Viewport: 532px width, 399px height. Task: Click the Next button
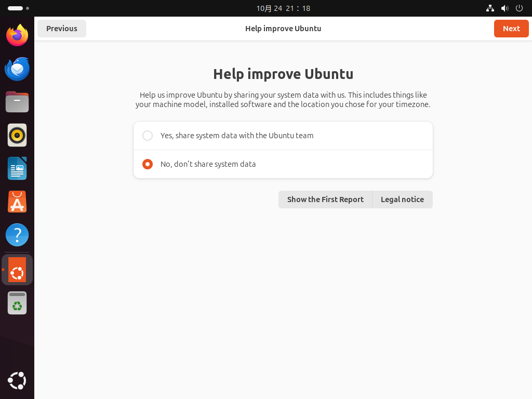coord(511,29)
